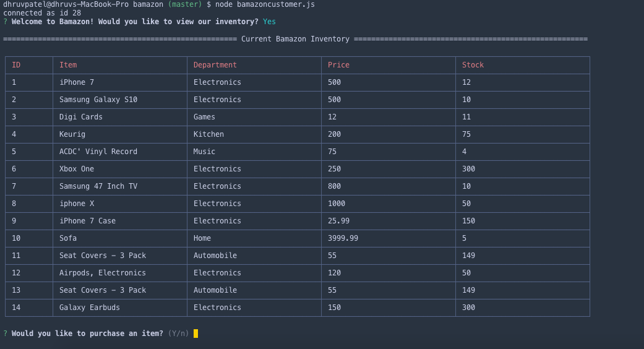
Task: Select the 'iphone X' item cell
Action: click(x=77, y=204)
